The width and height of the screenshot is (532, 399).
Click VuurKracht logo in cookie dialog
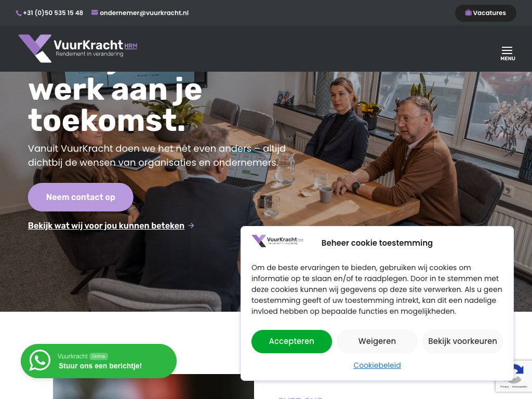pyautogui.click(x=277, y=241)
